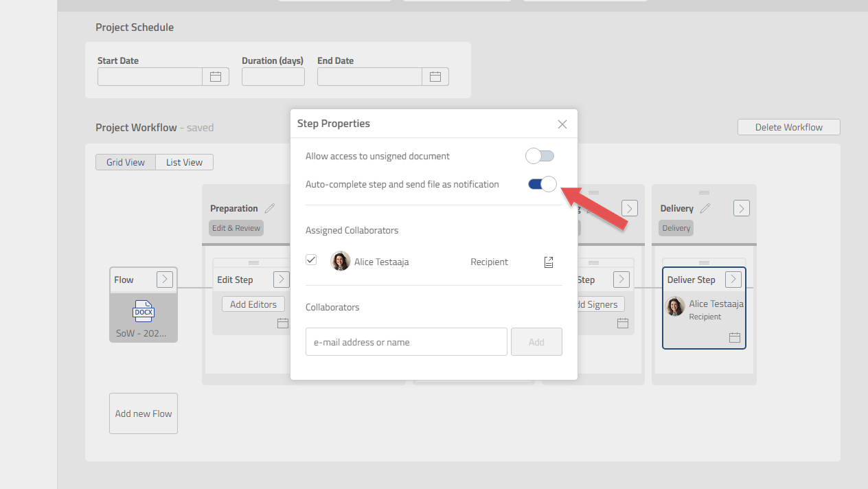Select the Grid View tab
The height and width of the screenshot is (489, 868).
point(126,161)
